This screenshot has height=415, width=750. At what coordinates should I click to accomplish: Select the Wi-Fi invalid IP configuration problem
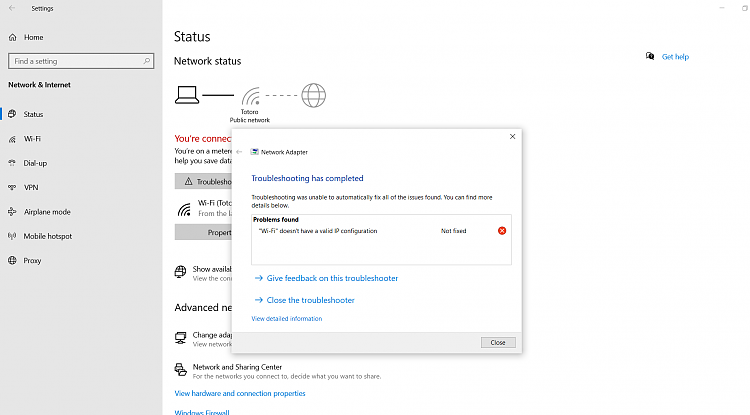tap(318, 231)
